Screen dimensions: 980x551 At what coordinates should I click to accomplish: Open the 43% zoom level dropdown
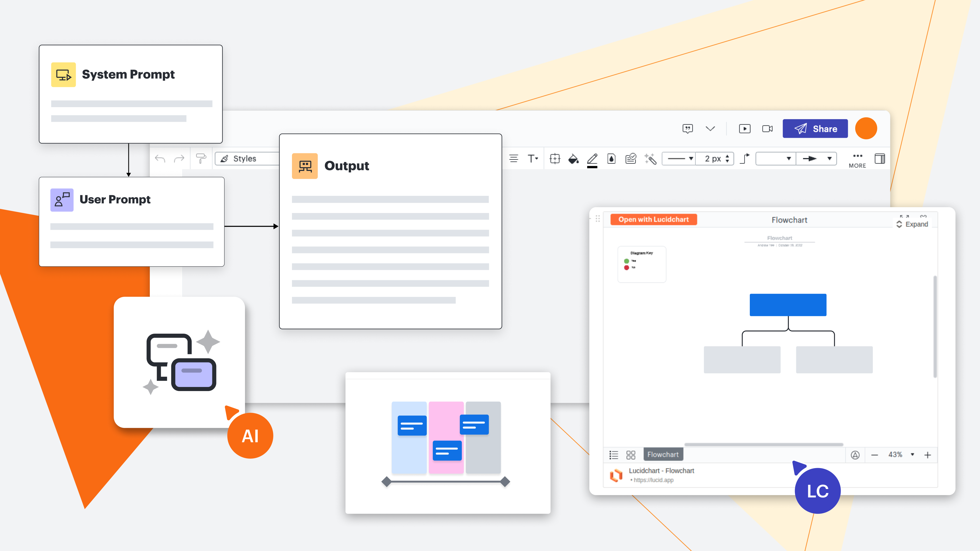(912, 455)
